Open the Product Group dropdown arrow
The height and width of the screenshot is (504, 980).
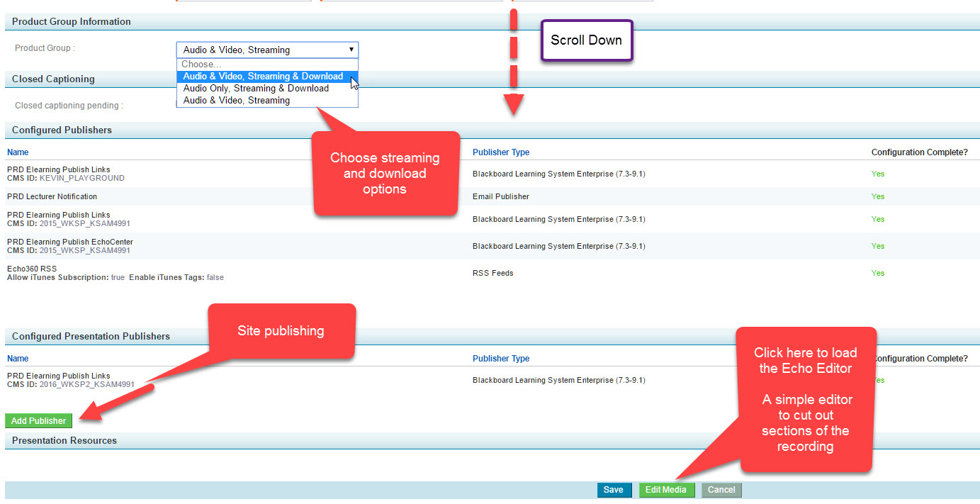point(351,50)
